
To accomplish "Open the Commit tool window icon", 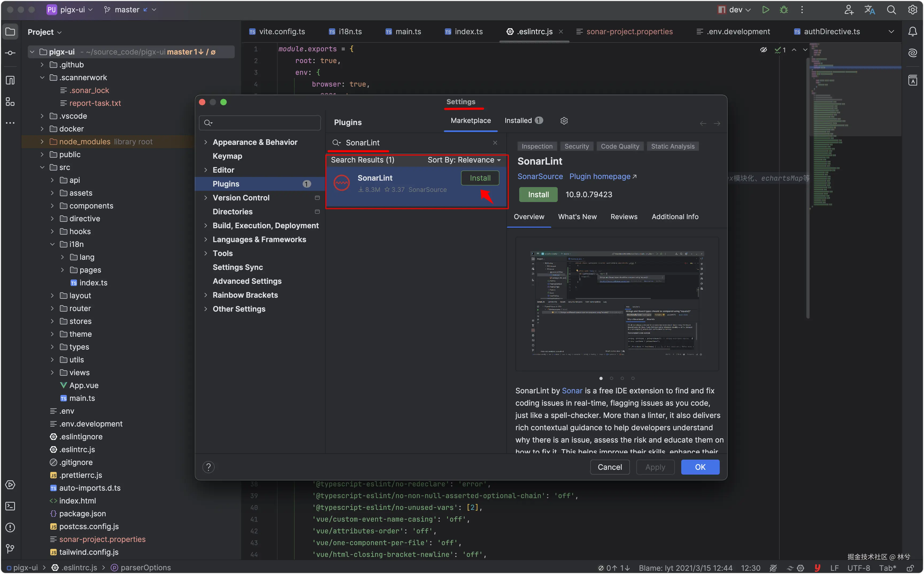I will point(10,53).
